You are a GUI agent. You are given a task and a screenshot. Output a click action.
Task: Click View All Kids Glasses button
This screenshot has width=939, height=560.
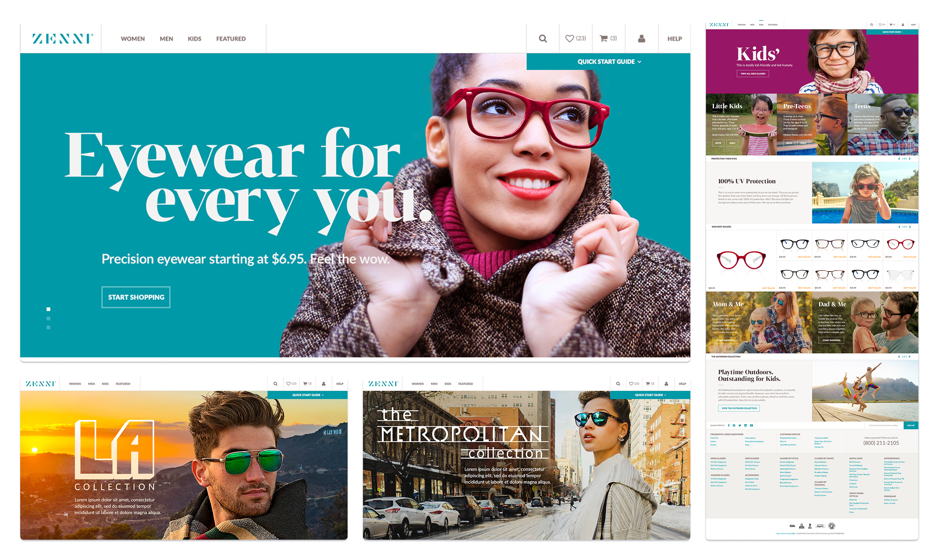pos(753,74)
